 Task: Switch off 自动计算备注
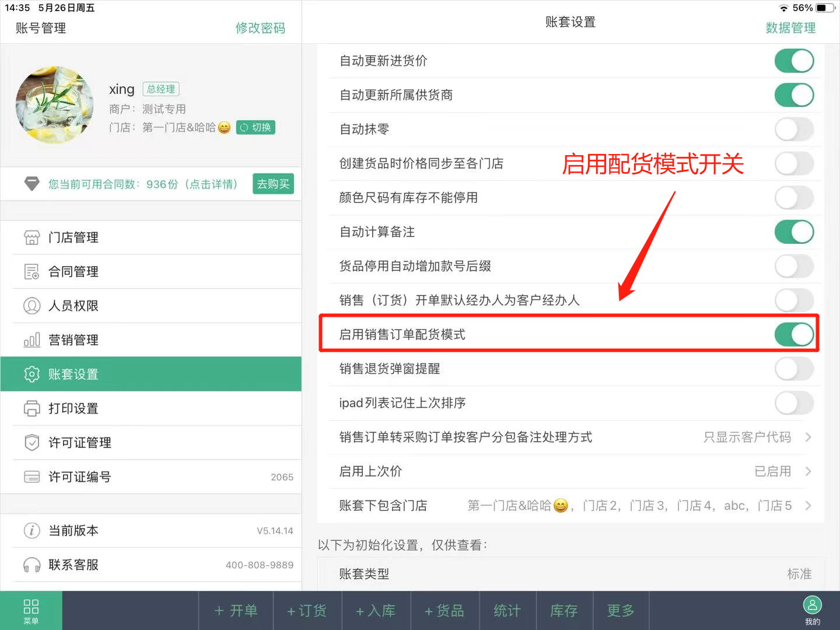(x=794, y=232)
